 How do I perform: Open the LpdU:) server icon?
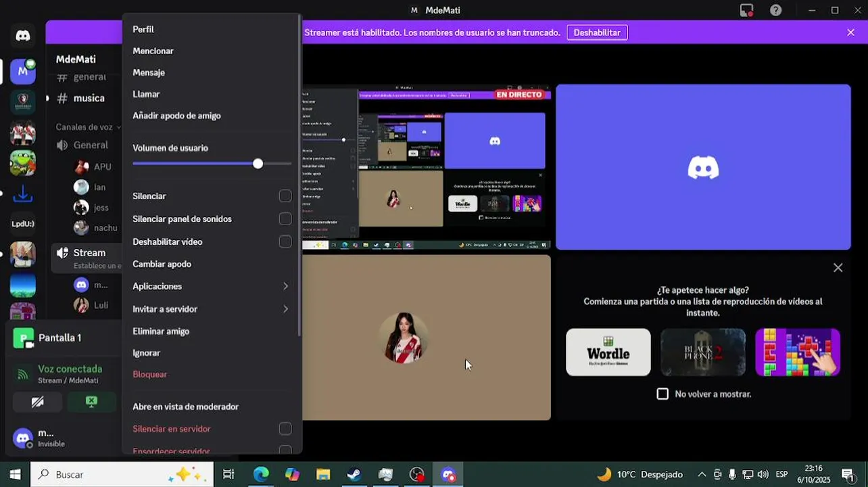[x=23, y=224]
